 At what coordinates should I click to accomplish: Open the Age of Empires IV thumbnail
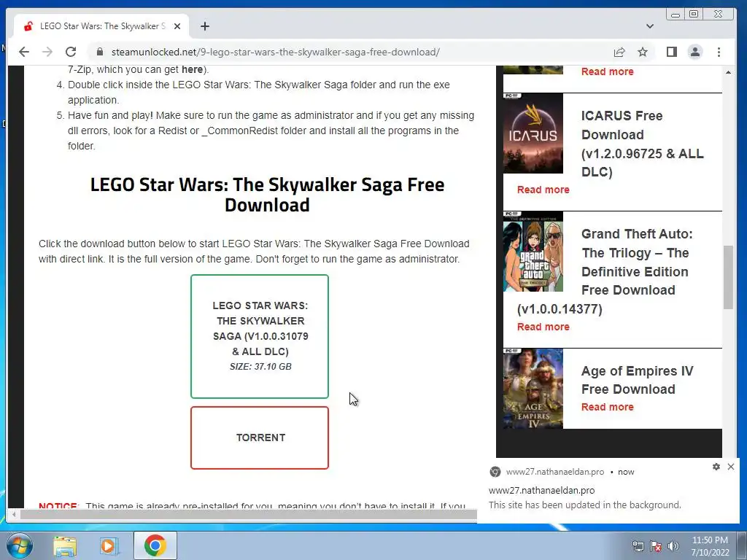pyautogui.click(x=533, y=389)
